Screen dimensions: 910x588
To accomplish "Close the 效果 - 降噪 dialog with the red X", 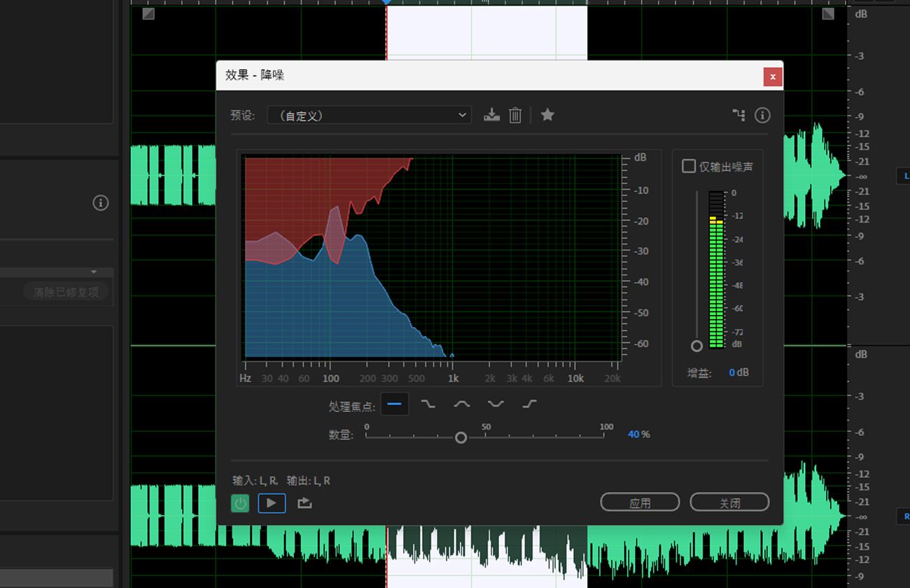I will point(773,76).
